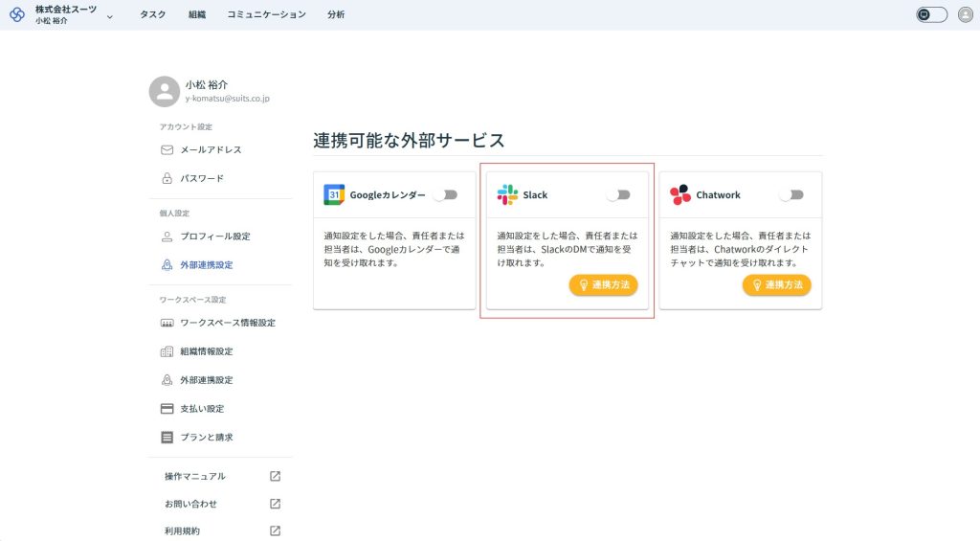Click the list icon beside プランと請求

(167, 438)
